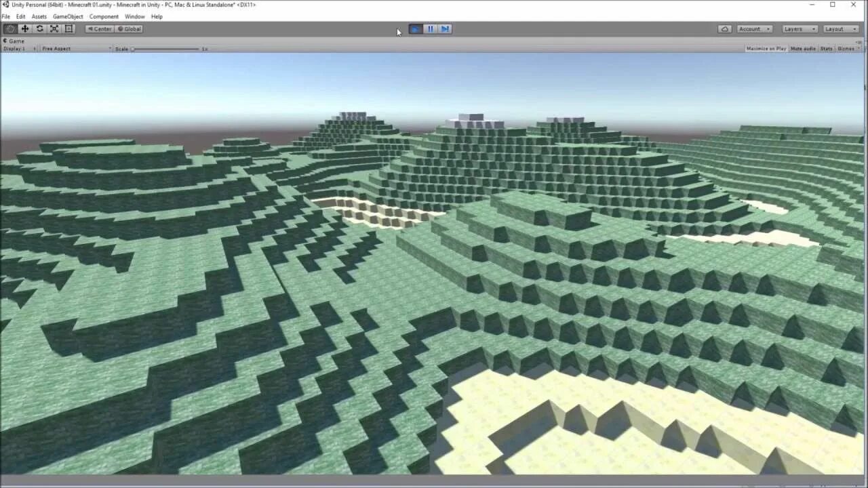Toggle the Stats overlay
Viewport: 868px width, 488px height.
pos(826,49)
